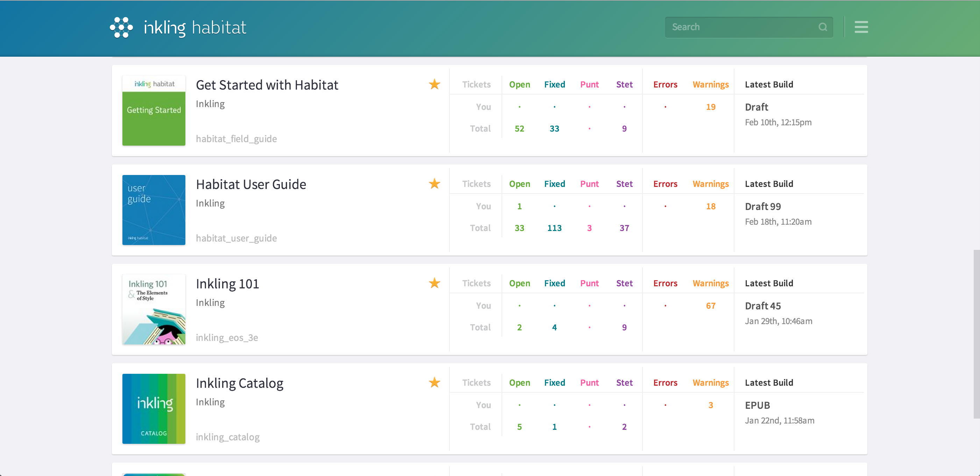Open Get Started with Habitat title
Image resolution: width=980 pixels, height=476 pixels.
coord(267,85)
